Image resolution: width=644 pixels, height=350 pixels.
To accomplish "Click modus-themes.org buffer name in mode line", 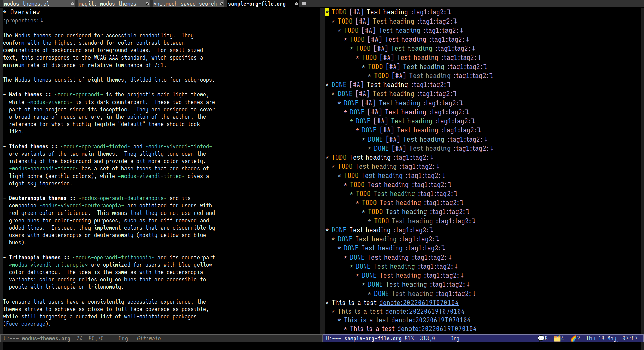I will (46, 338).
